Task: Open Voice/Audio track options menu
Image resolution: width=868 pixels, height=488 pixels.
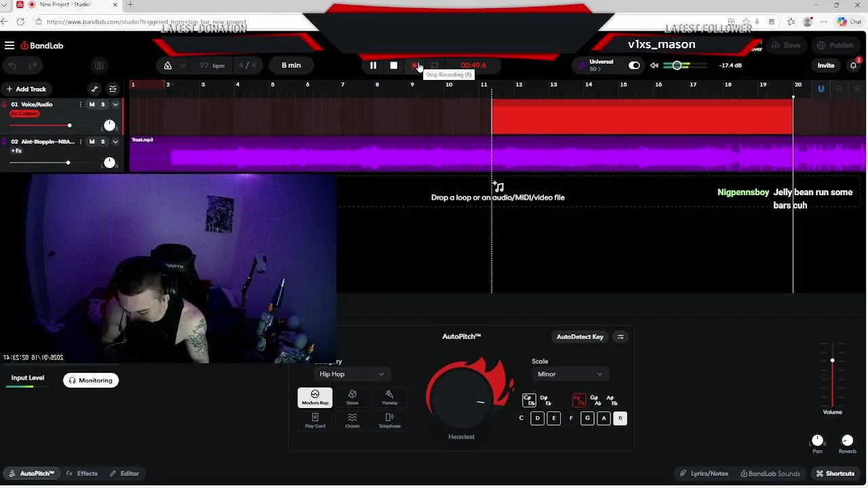Action: click(x=81, y=104)
